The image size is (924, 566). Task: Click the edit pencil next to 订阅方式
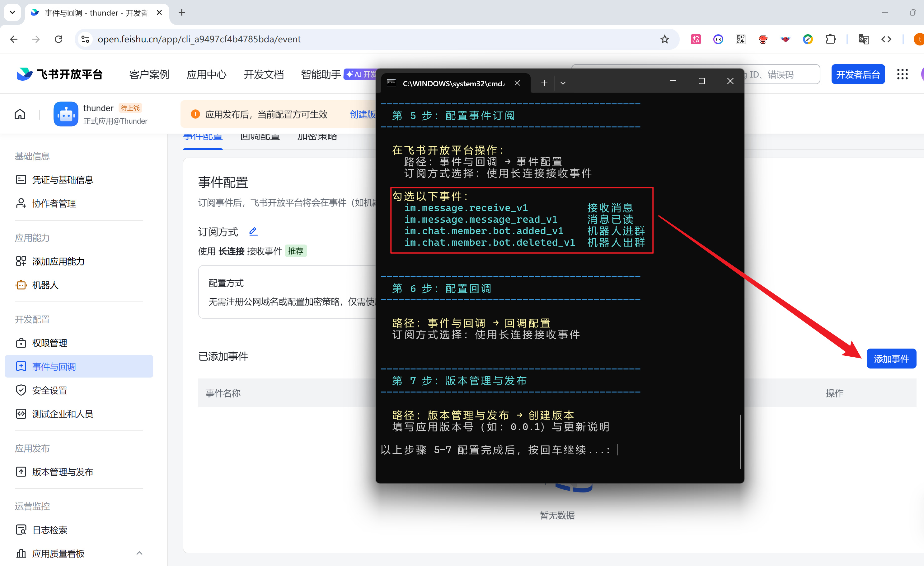[254, 231]
